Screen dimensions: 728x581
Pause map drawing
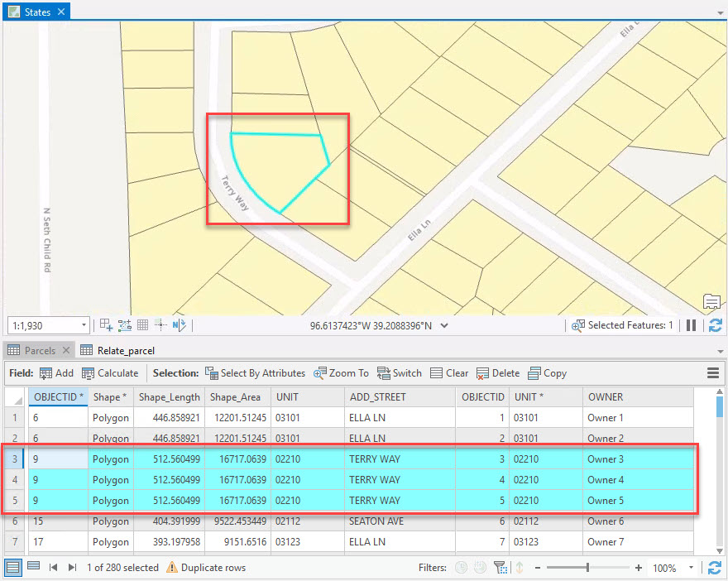pos(692,325)
